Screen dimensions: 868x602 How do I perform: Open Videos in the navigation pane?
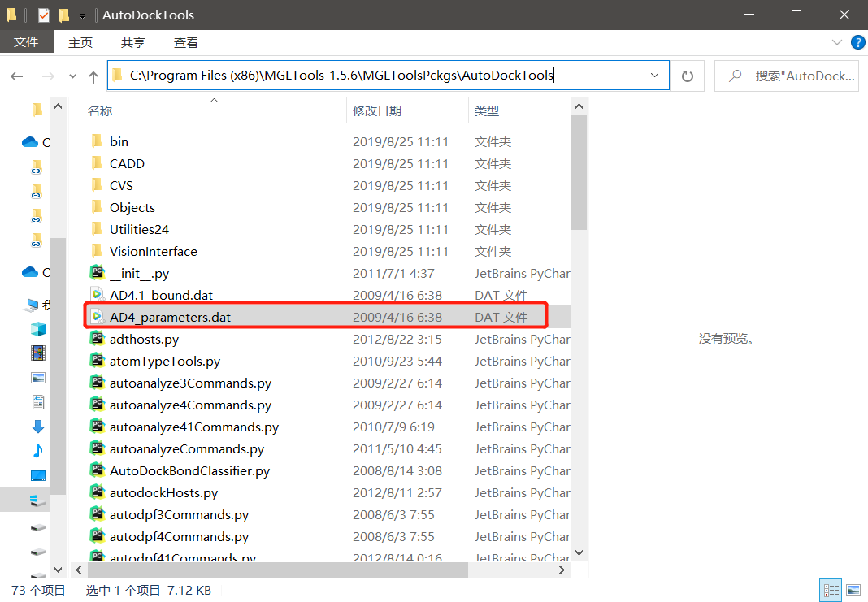tap(37, 353)
